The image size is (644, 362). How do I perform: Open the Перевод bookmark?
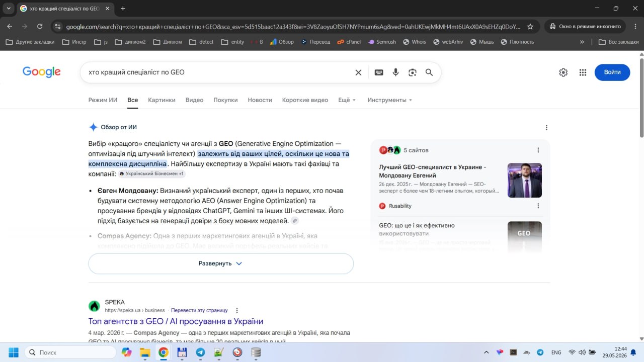pyautogui.click(x=315, y=42)
